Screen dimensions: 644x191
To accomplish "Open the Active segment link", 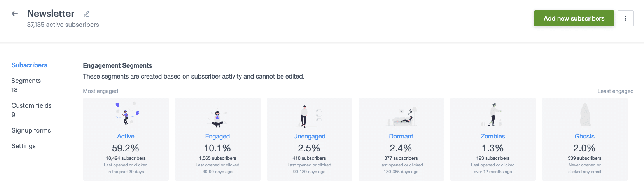I will [x=126, y=136].
